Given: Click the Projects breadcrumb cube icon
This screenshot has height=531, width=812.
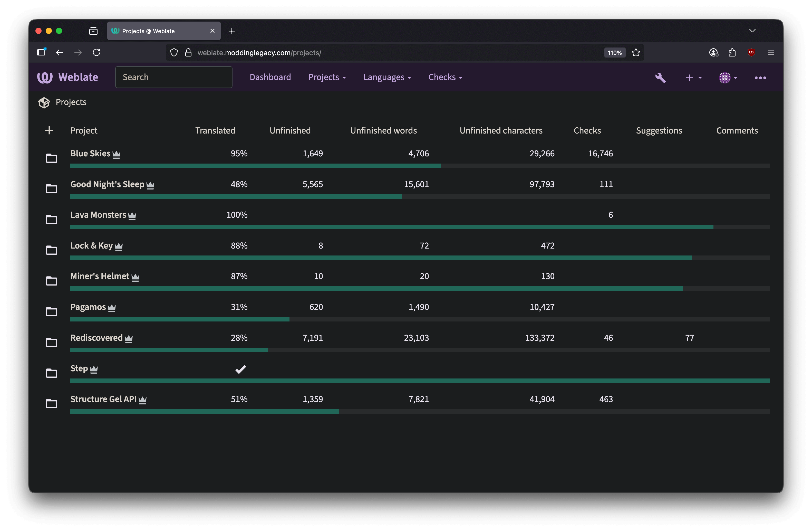Looking at the screenshot, I should pyautogui.click(x=44, y=102).
